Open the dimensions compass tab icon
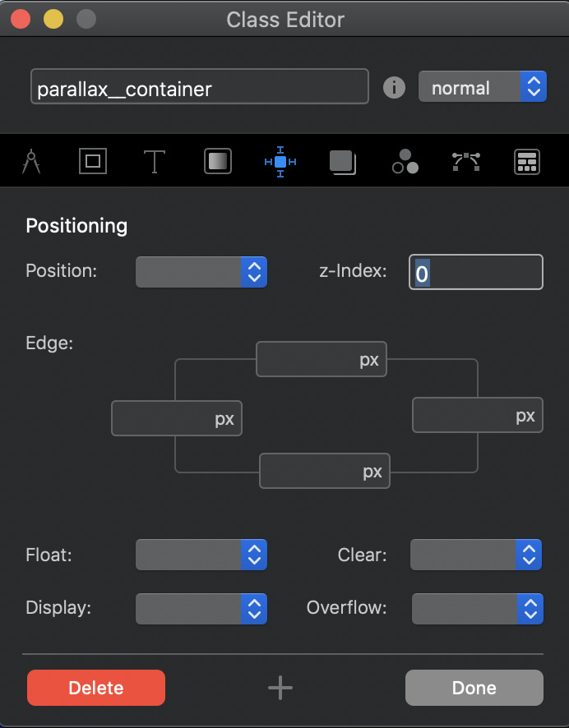The height and width of the screenshot is (728, 569). point(31,162)
